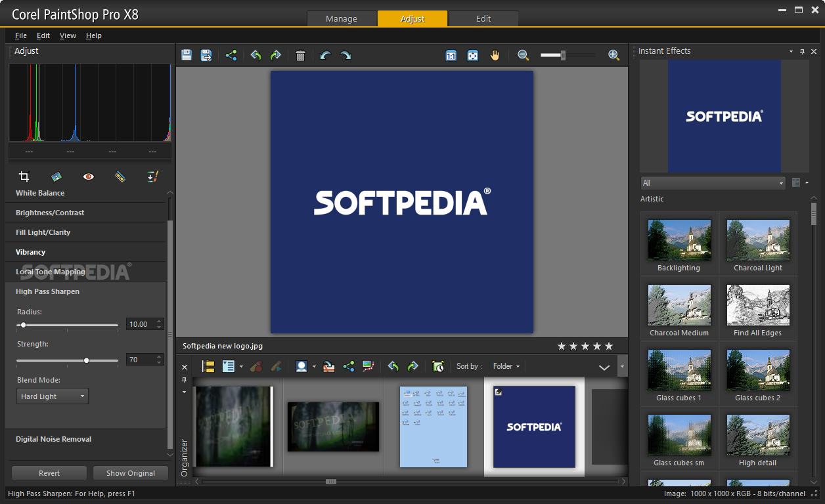Open the View menu
Image resolution: width=825 pixels, height=504 pixels.
tap(68, 35)
